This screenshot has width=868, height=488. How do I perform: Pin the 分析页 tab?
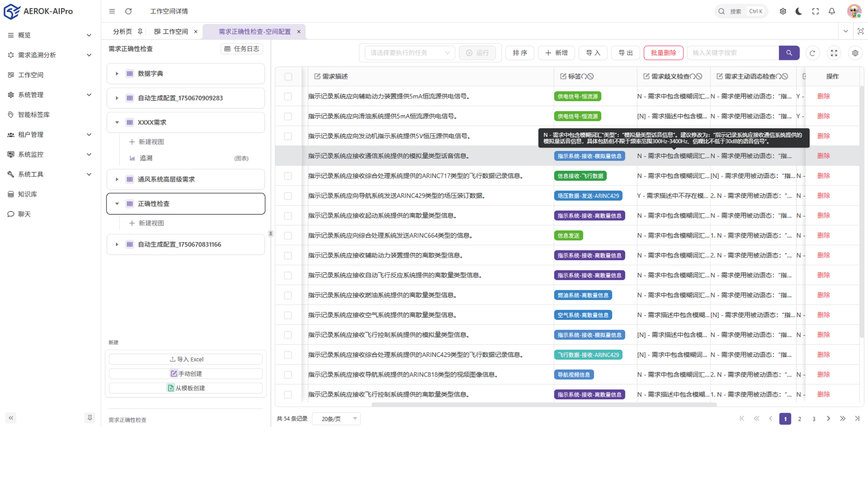point(140,32)
